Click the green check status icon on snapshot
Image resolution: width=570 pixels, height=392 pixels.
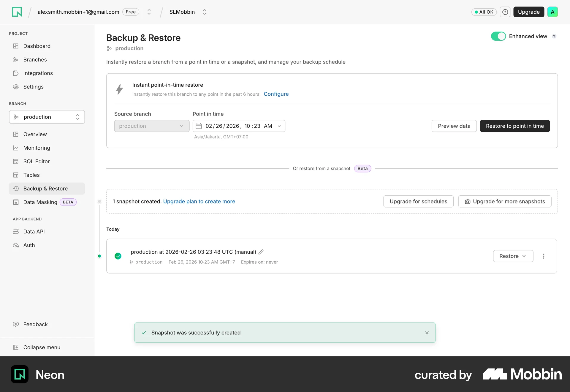118,256
